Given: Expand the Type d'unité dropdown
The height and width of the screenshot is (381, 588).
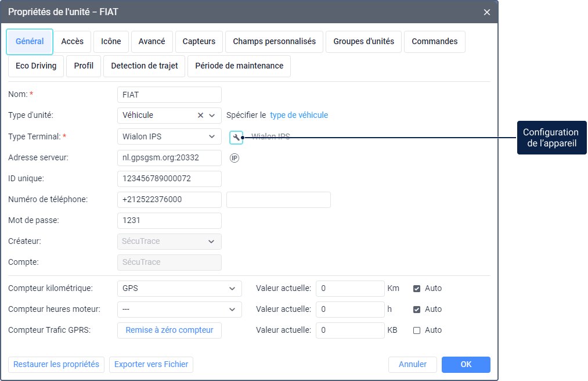Looking at the screenshot, I should [x=212, y=116].
